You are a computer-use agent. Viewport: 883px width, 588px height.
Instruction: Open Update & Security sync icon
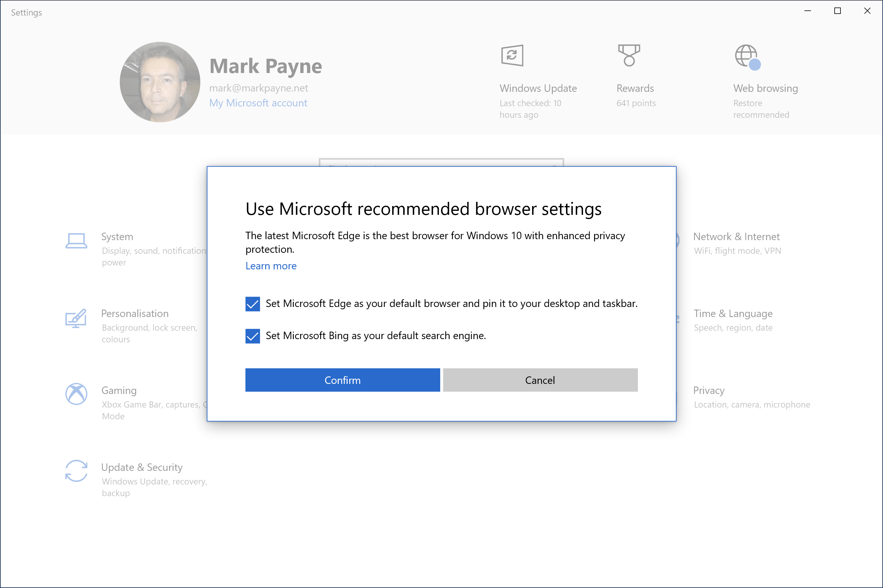(76, 471)
